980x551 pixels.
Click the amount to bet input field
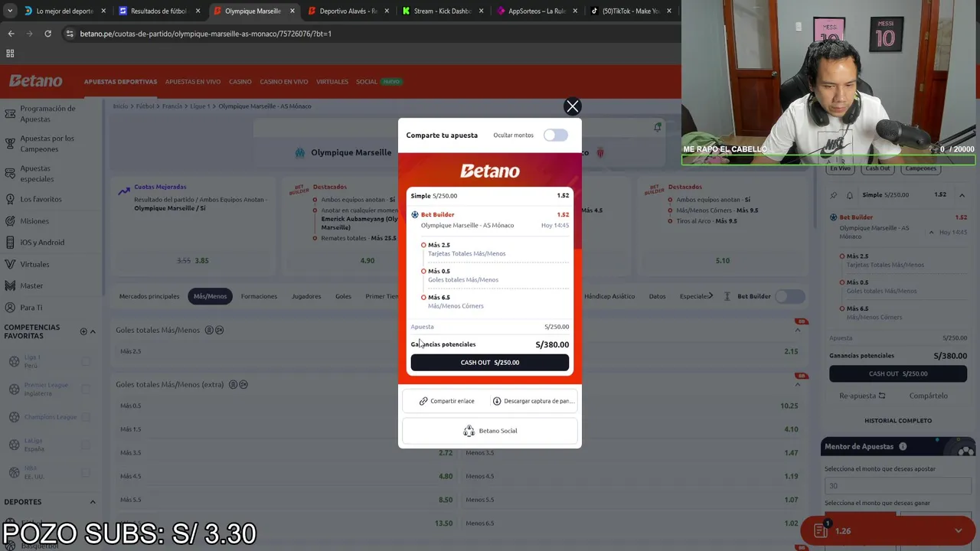[898, 485]
